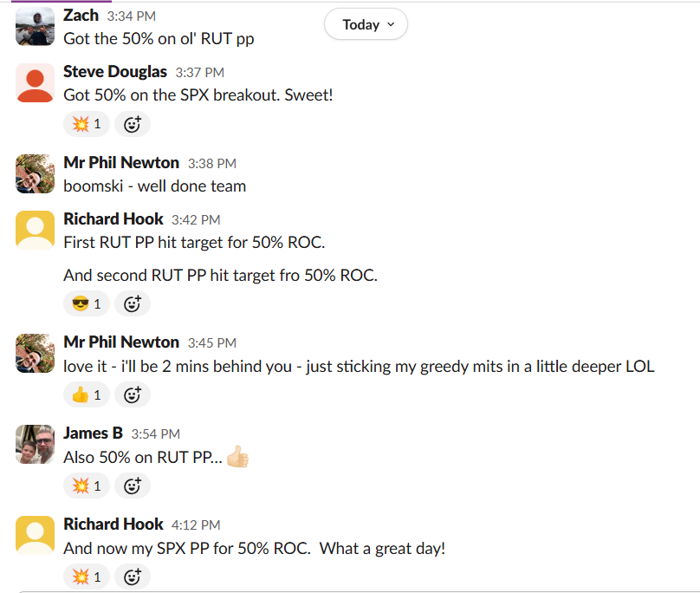
Task: Add reaction to James B's message
Action: [x=132, y=485]
